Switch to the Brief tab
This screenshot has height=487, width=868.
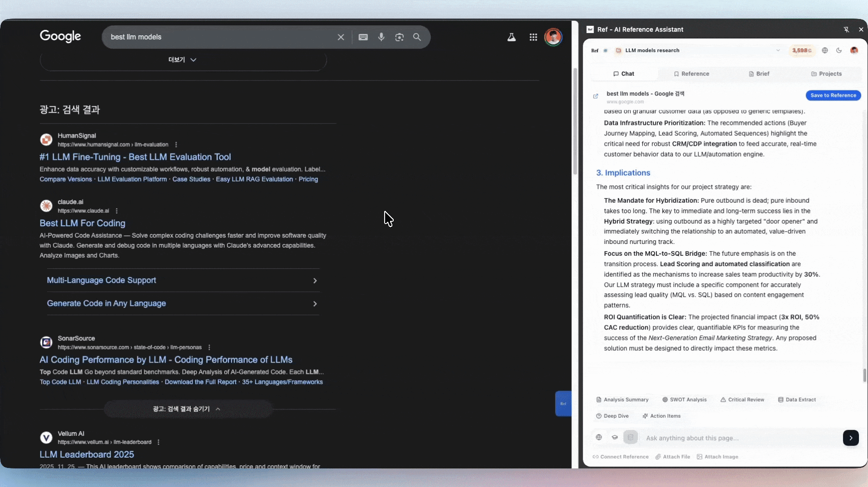(759, 74)
